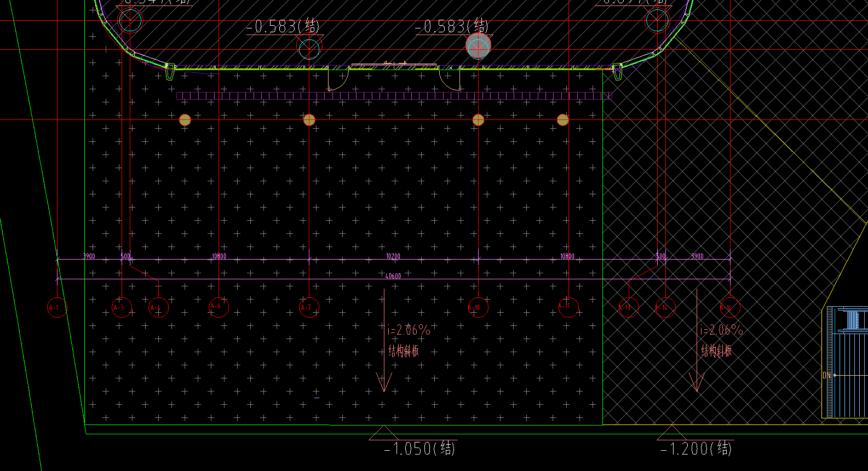Screen dimensions: 868x471
Task: Select the 结构斜板 note in cross-hatched area
Action: (x=716, y=351)
